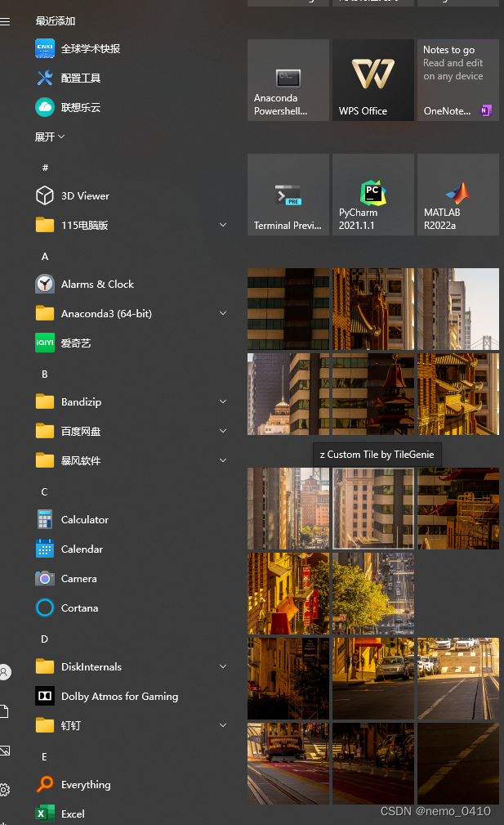
Task: Open MATLAB R2022a tile
Action: point(457,195)
